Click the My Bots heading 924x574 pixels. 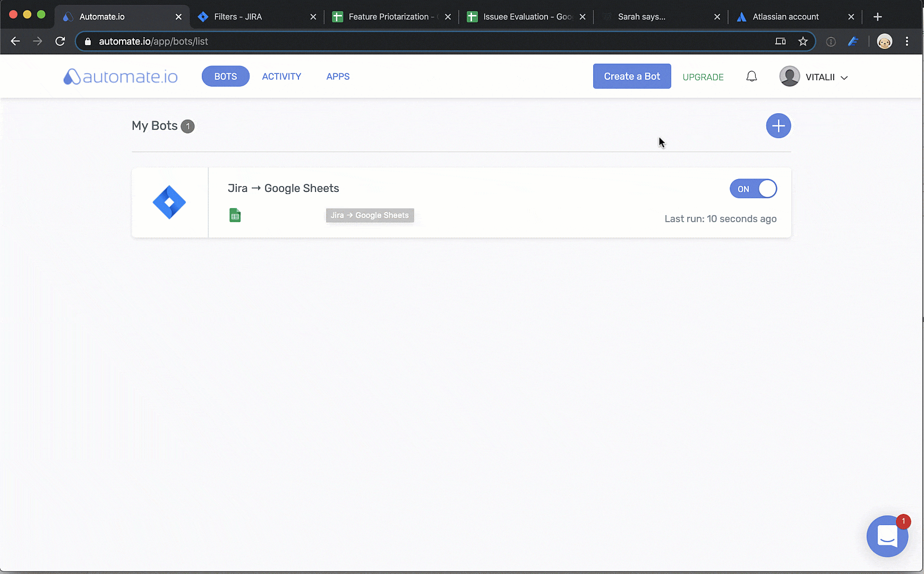[x=155, y=126]
